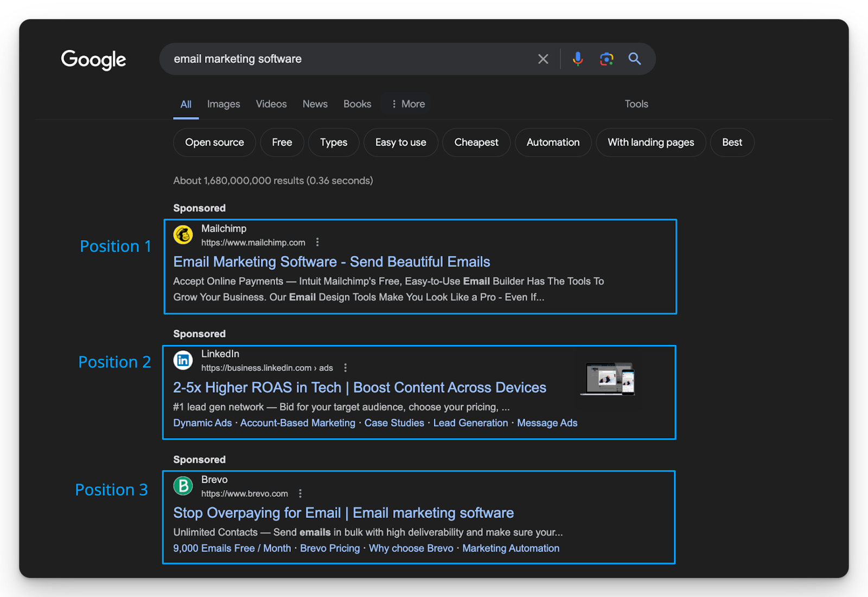
Task: Click the Sponsored label above Brevo
Action: click(x=200, y=460)
